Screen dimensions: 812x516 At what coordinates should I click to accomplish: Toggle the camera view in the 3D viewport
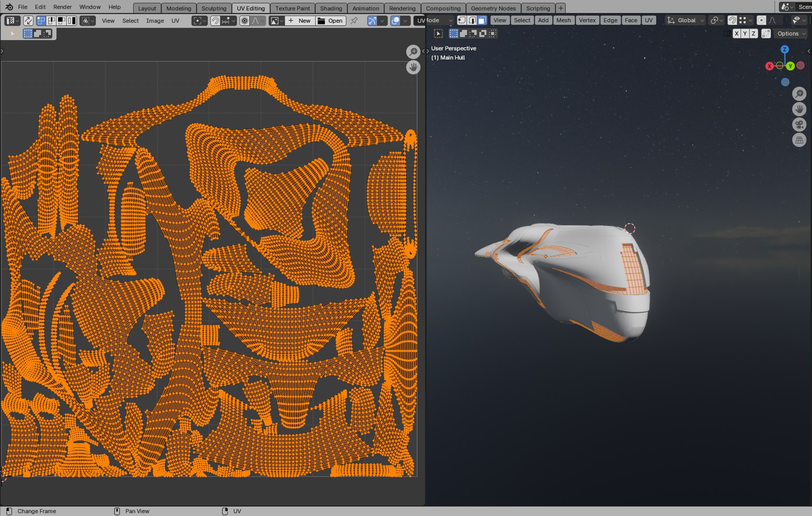click(x=799, y=125)
